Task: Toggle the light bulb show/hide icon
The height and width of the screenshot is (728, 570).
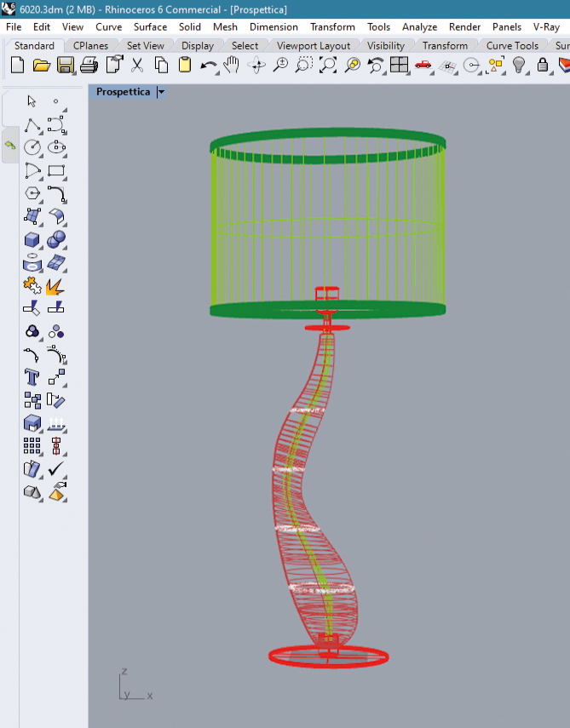Action: [518, 65]
